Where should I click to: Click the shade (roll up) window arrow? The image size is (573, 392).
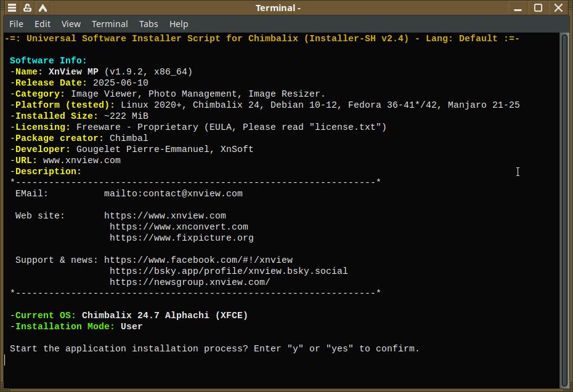tap(43, 8)
